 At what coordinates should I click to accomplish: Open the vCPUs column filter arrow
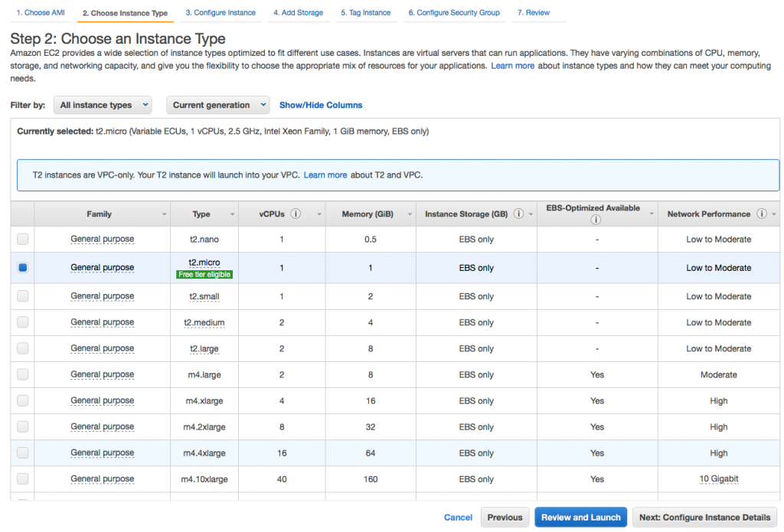click(319, 214)
